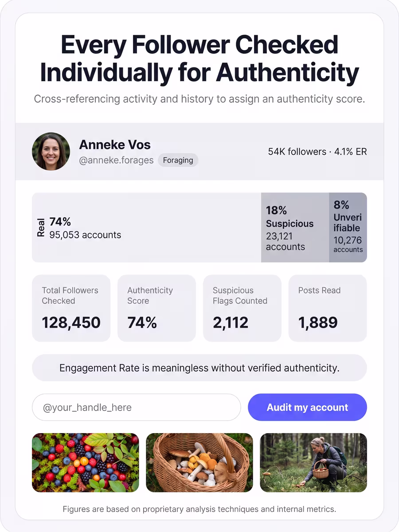Select the Authenticity Score card

(156, 308)
